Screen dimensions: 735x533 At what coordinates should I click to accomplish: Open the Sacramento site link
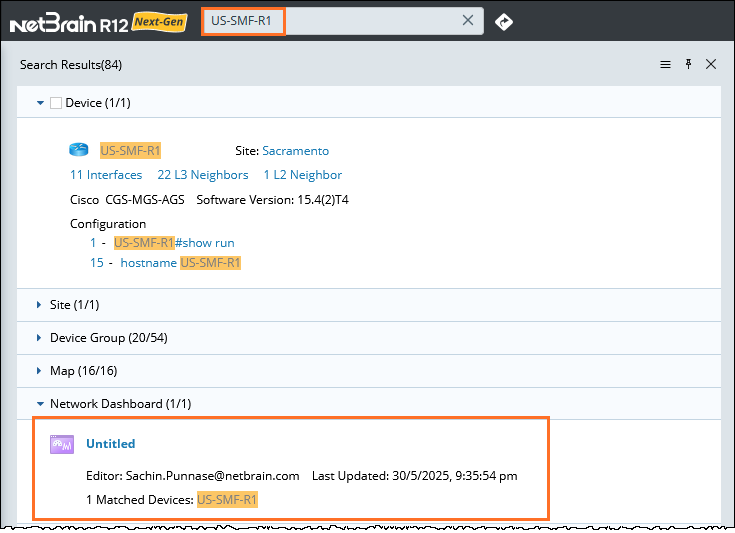pyautogui.click(x=295, y=151)
